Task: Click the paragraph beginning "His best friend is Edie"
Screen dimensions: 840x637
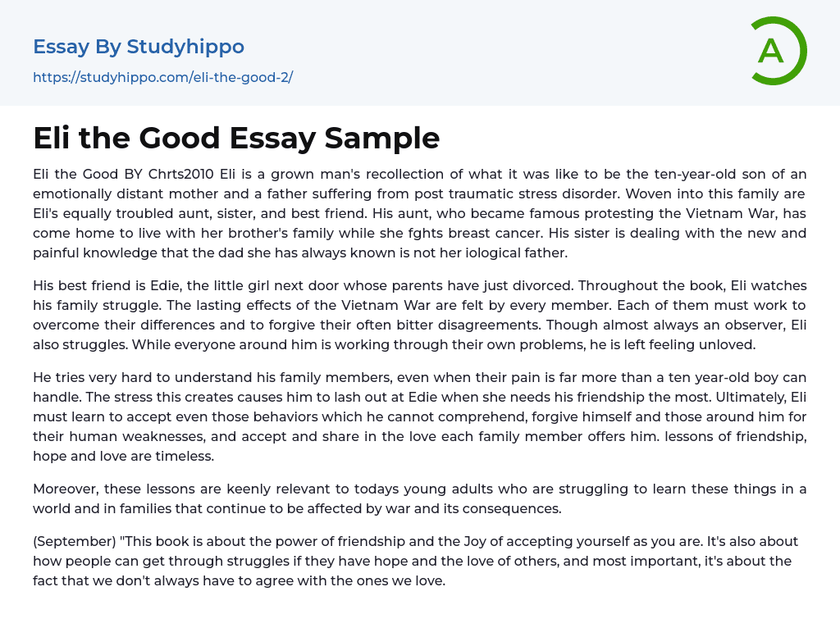Action: coord(419,315)
